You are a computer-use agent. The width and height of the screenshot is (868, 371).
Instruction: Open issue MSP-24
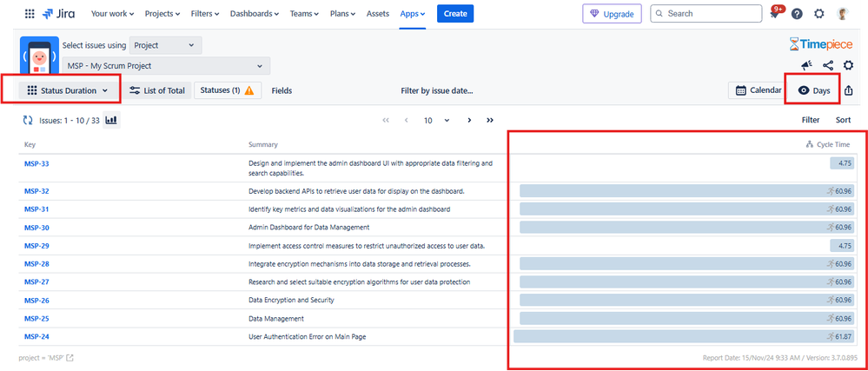tap(36, 336)
